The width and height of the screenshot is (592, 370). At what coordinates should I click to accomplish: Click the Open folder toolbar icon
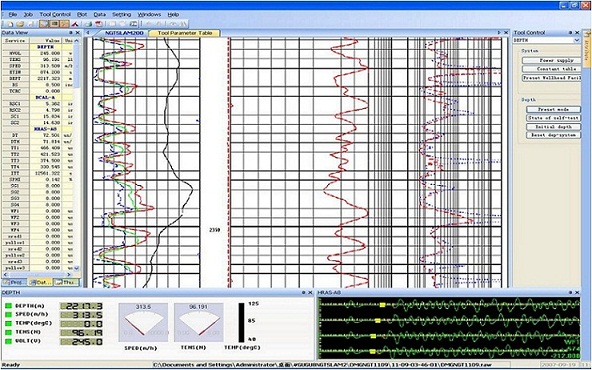[x=20, y=24]
